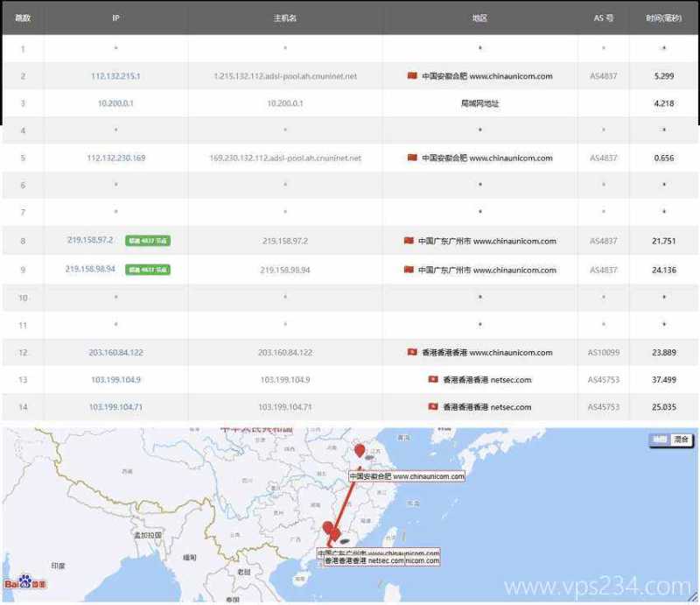Screen dimensions: 700x605
Task: Open the IP link 112.132.215.1
Action: point(115,76)
